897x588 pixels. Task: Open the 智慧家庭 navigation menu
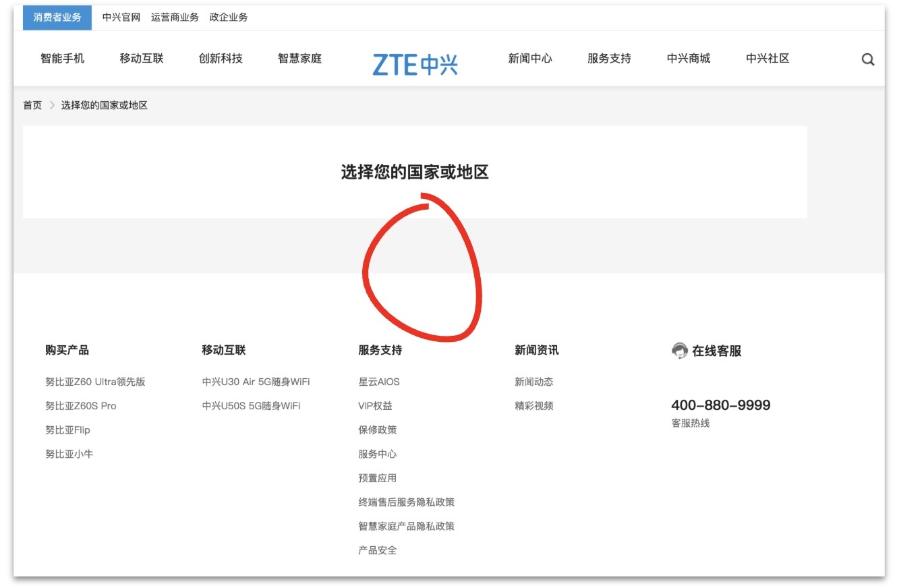[300, 59]
